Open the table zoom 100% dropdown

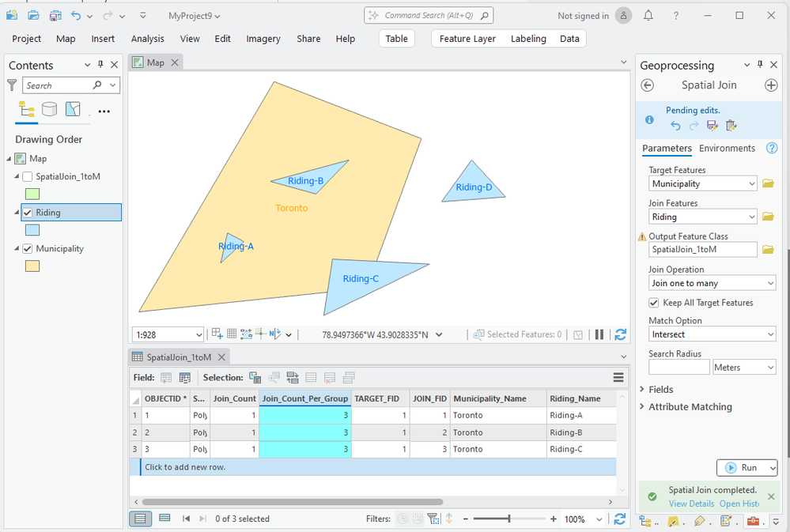(x=599, y=519)
